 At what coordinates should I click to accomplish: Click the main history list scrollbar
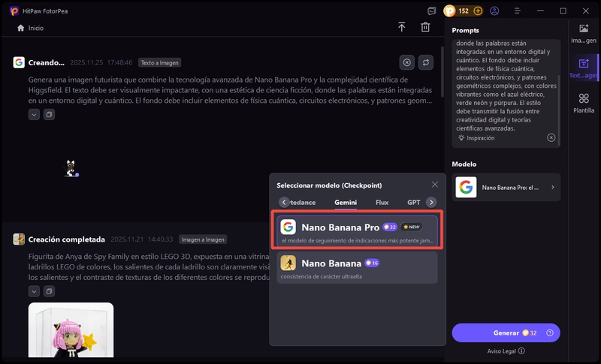tap(442, 72)
